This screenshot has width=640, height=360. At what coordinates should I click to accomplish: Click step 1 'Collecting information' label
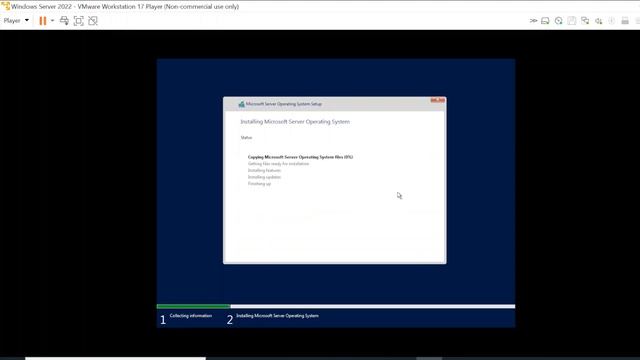[x=191, y=316]
